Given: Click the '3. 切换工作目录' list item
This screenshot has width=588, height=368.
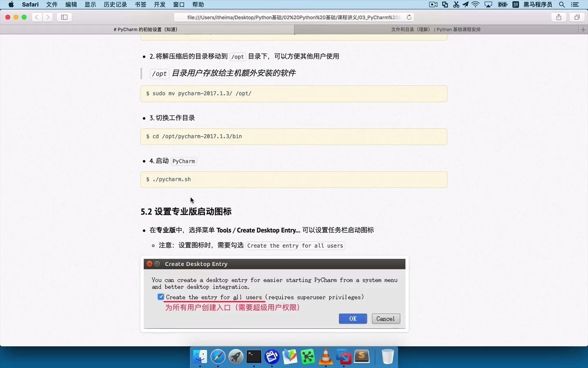Looking at the screenshot, I should click(172, 118).
